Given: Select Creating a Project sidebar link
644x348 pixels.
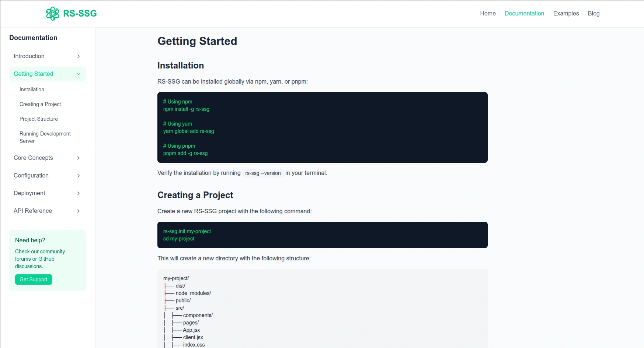Looking at the screenshot, I should pos(40,104).
